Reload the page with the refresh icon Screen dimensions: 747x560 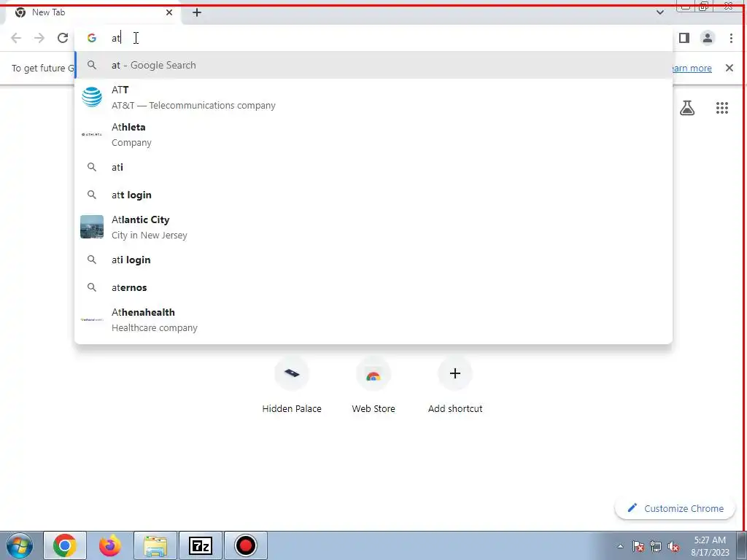[x=63, y=38]
